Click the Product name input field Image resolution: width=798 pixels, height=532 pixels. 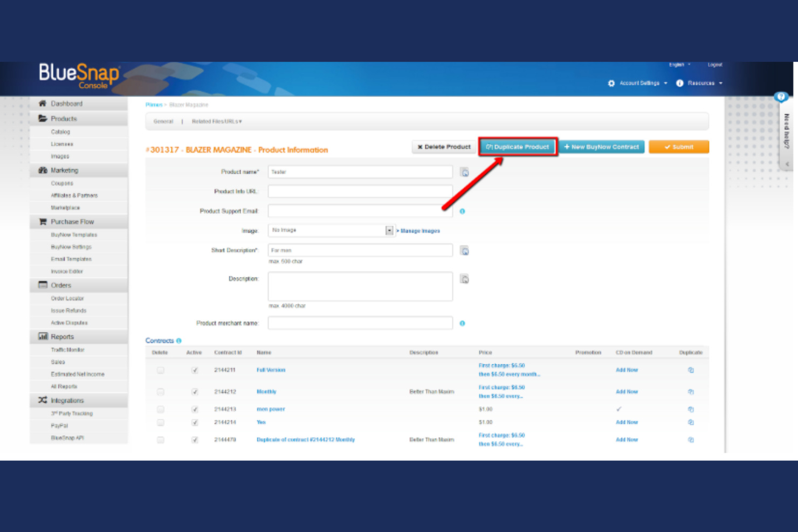coord(360,172)
